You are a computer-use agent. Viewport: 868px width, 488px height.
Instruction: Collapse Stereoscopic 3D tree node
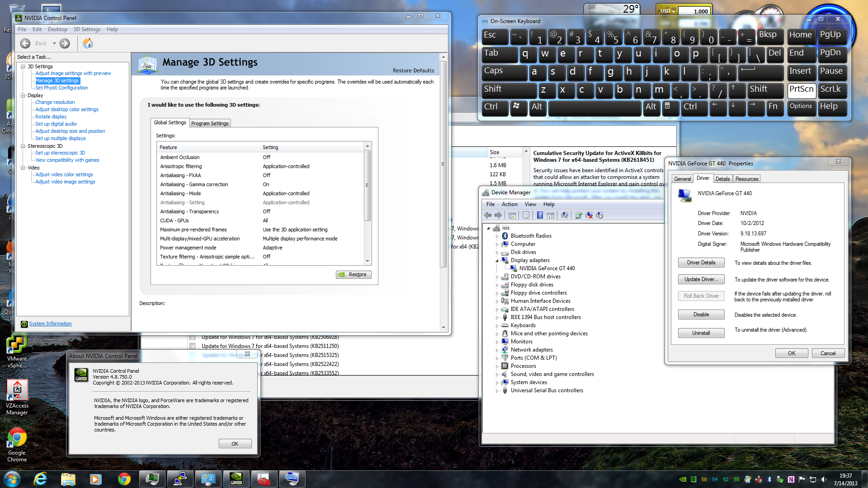23,146
